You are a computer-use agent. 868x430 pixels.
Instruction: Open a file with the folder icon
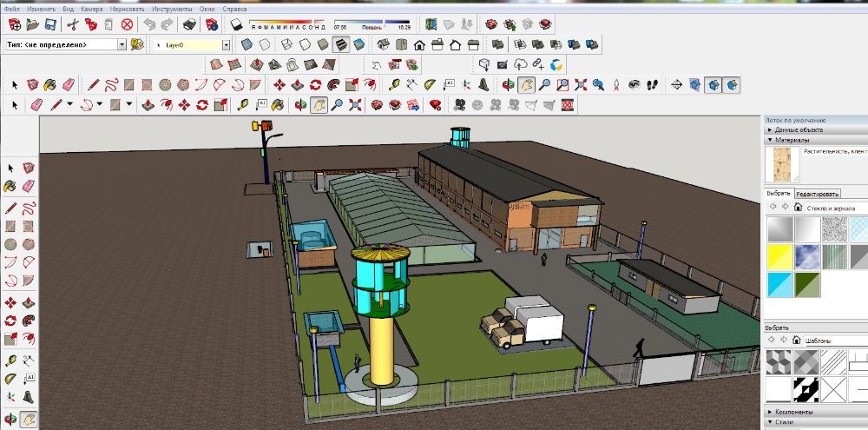(x=33, y=24)
